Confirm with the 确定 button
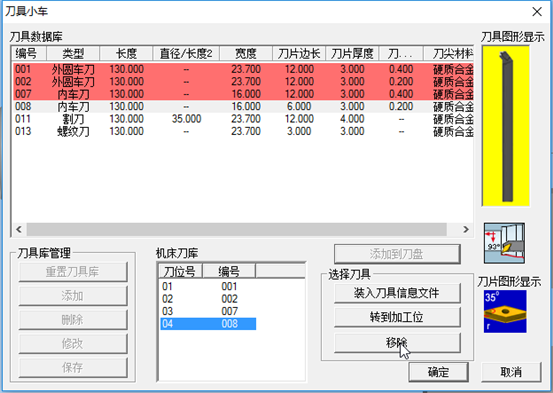 [438, 372]
